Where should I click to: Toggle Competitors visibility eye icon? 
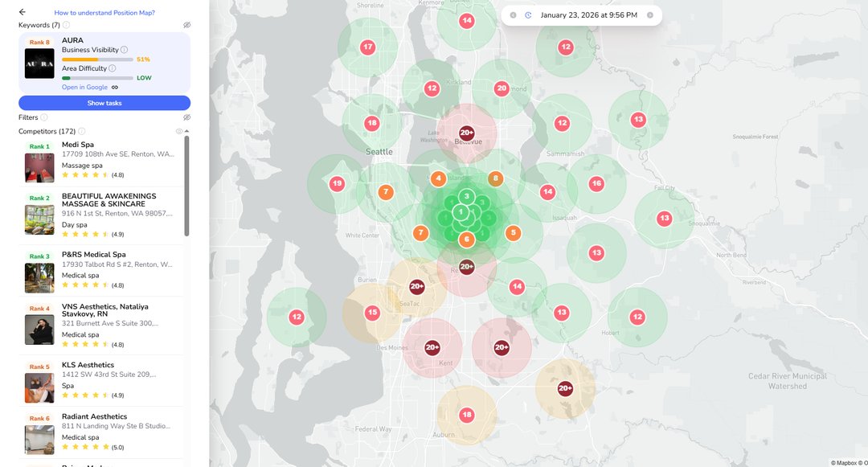coord(178,131)
